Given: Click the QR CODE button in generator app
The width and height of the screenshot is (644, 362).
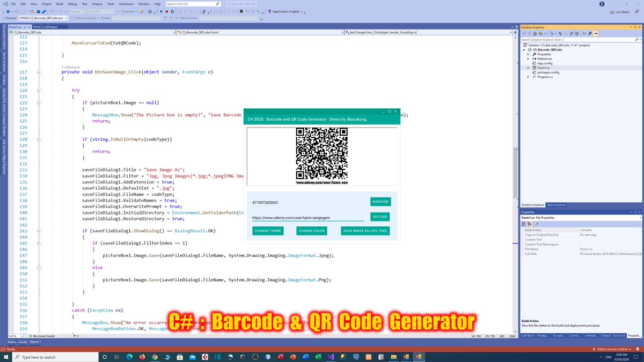Looking at the screenshot, I should pos(379,217).
